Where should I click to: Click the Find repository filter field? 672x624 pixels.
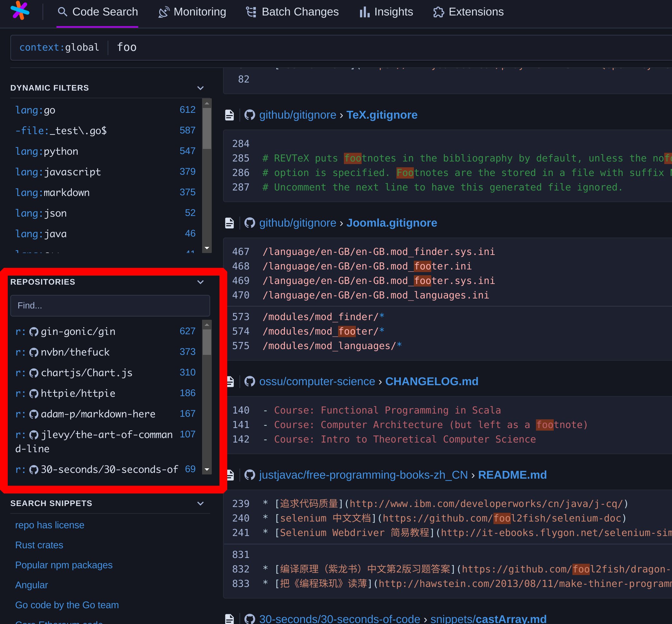coord(110,306)
